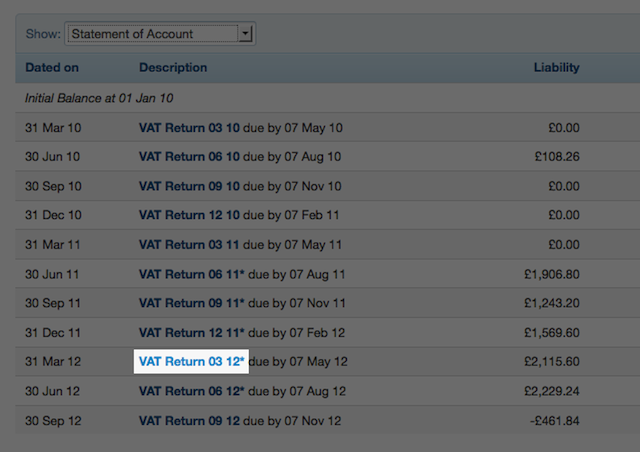This screenshot has height=452, width=640.
Task: Open VAT Return 03 10 link
Action: pyautogui.click(x=189, y=128)
